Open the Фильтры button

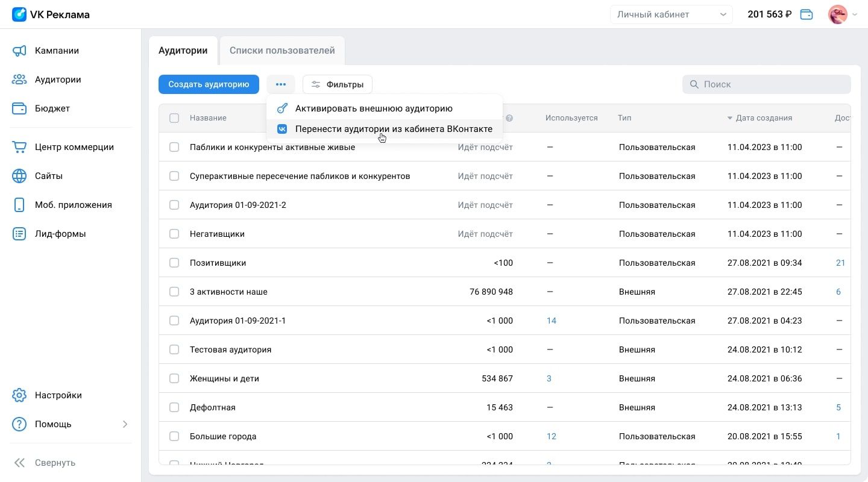point(338,84)
